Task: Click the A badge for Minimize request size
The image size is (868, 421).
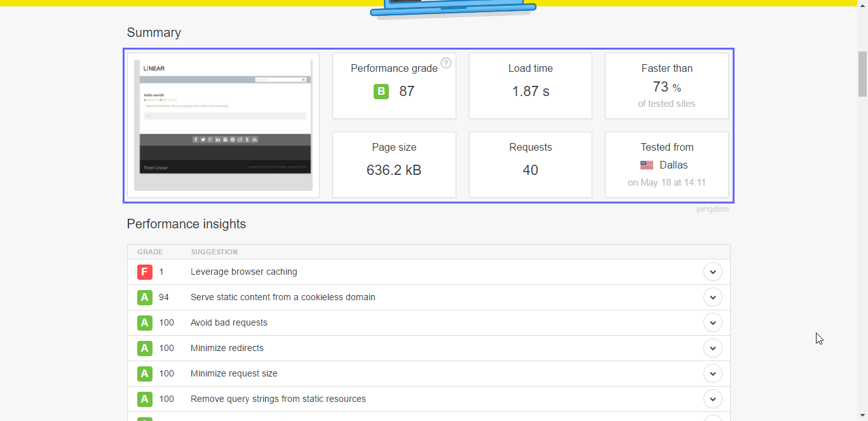Action: (x=145, y=374)
